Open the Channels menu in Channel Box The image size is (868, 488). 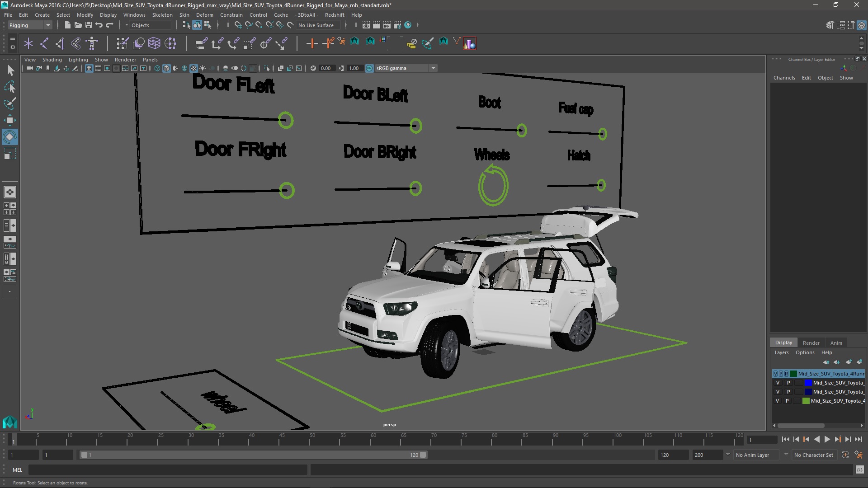click(784, 78)
